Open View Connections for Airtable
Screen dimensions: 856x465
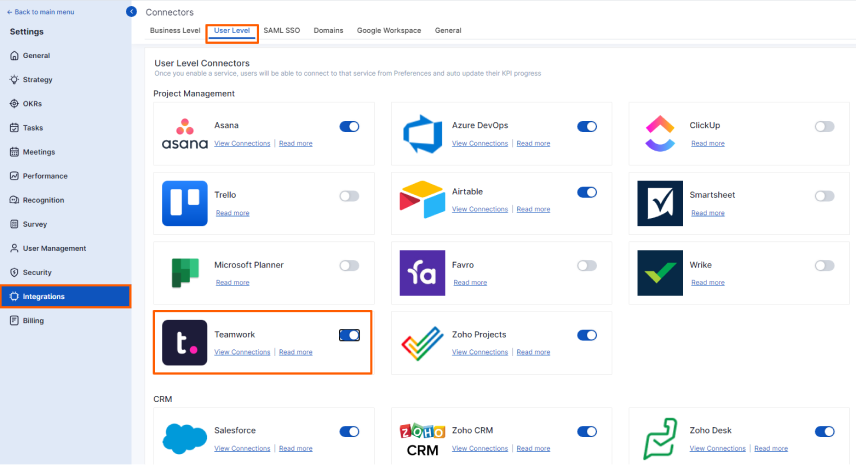pyautogui.click(x=479, y=209)
